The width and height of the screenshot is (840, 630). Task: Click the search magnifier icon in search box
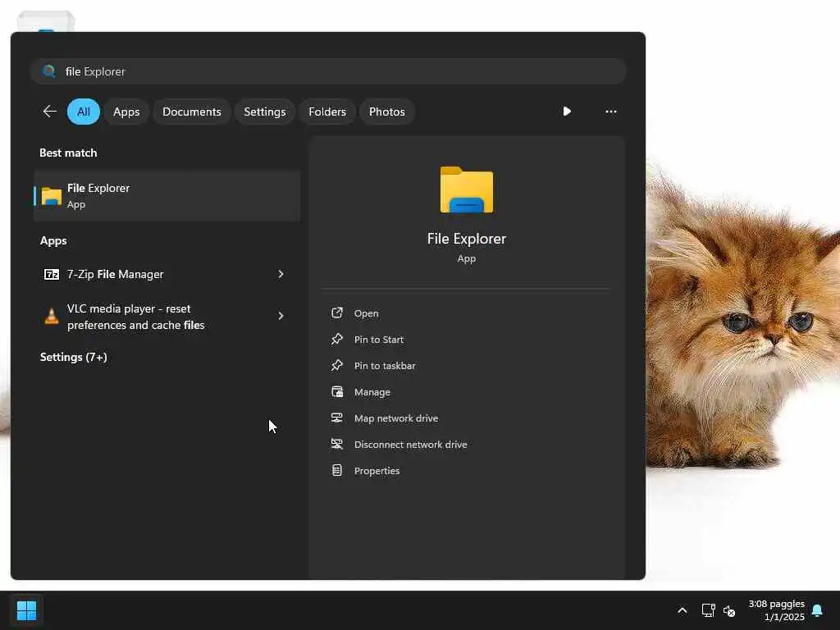pos(48,71)
